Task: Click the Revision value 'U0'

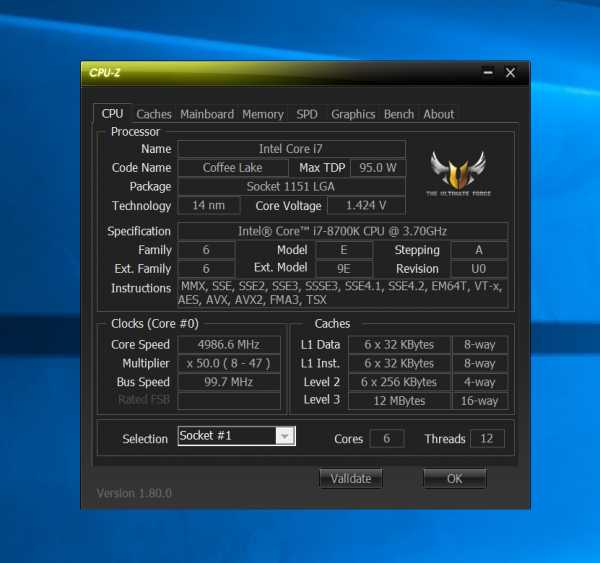Action: tap(479, 269)
